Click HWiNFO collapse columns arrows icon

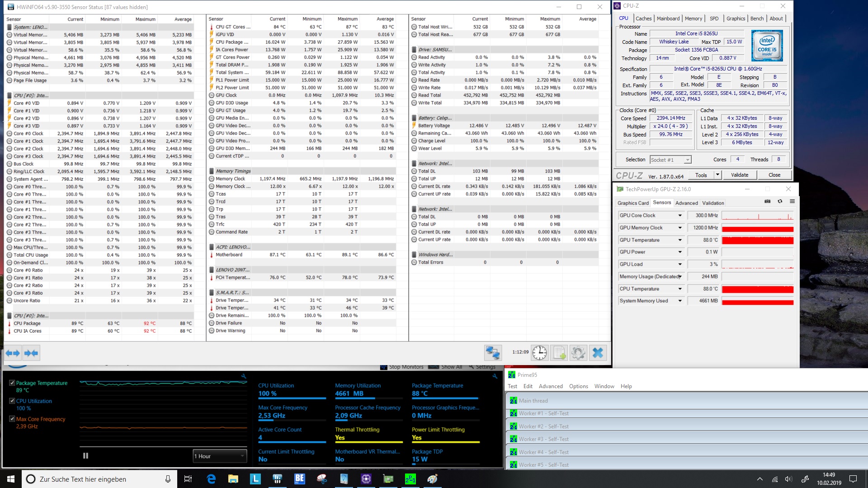[x=31, y=353]
